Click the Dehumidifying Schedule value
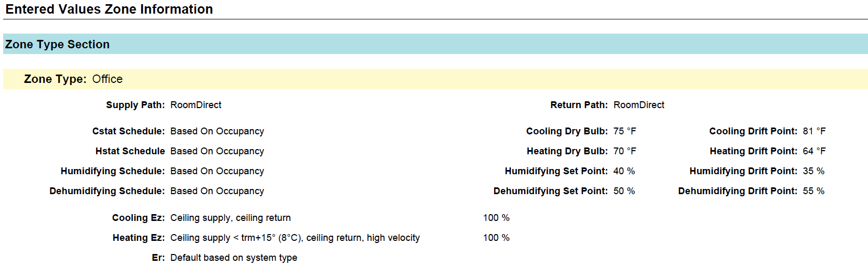Viewport: 868px width, 275px height. [217, 191]
